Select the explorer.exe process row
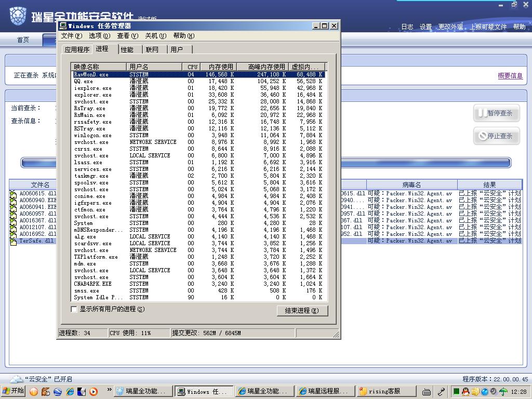Image resolution: width=532 pixels, height=399 pixels. pyautogui.click(x=93, y=95)
